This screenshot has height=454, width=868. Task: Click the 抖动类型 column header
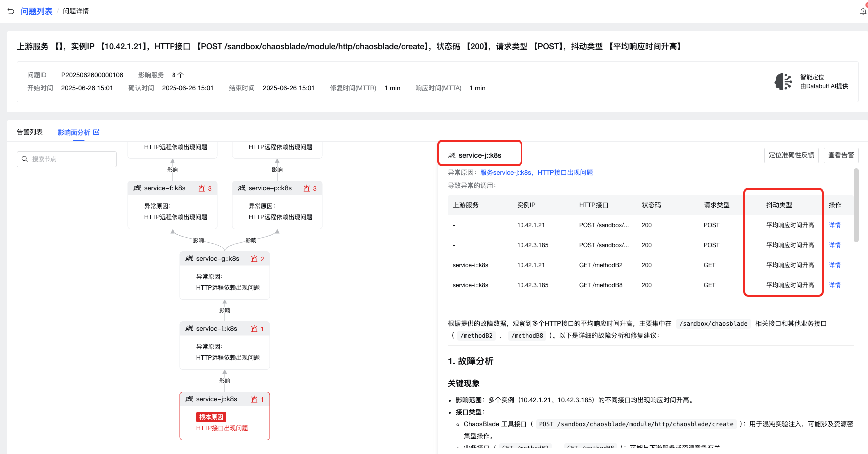pyautogui.click(x=779, y=205)
